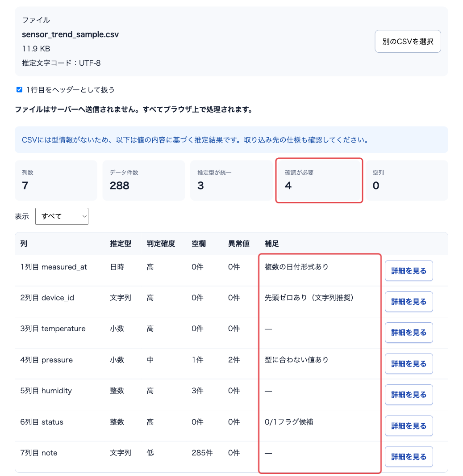Click the 確認が必要 4 summary card

click(319, 180)
